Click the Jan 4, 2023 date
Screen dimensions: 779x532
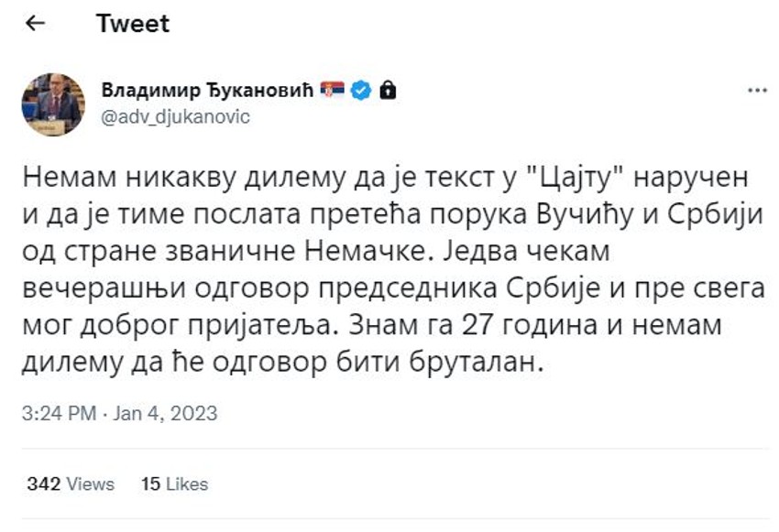point(165,414)
